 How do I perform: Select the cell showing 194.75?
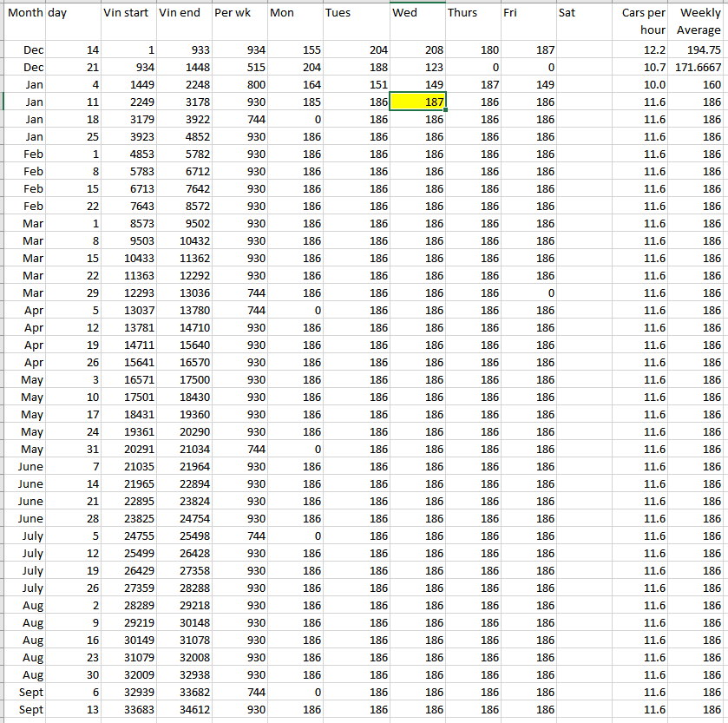pyautogui.click(x=698, y=50)
